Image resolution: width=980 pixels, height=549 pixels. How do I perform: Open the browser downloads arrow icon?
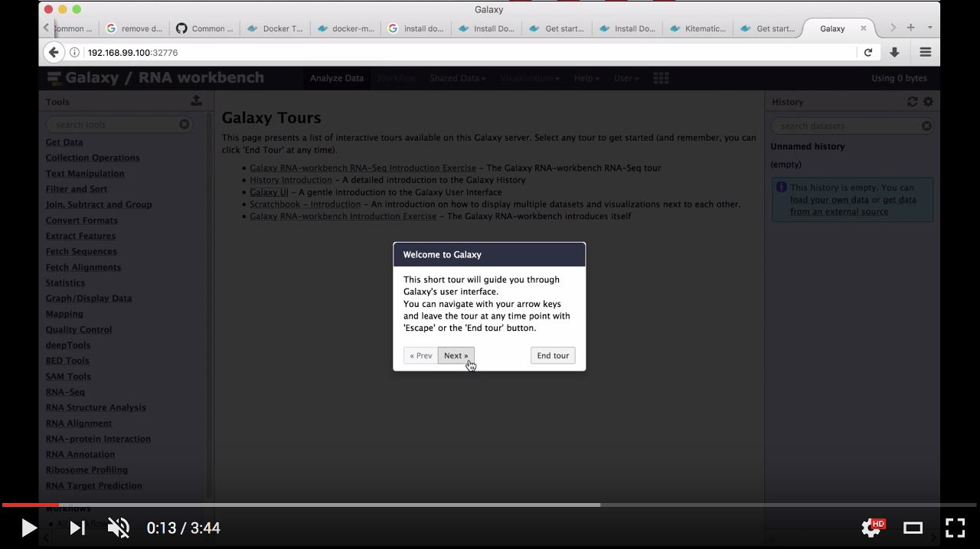click(x=894, y=52)
